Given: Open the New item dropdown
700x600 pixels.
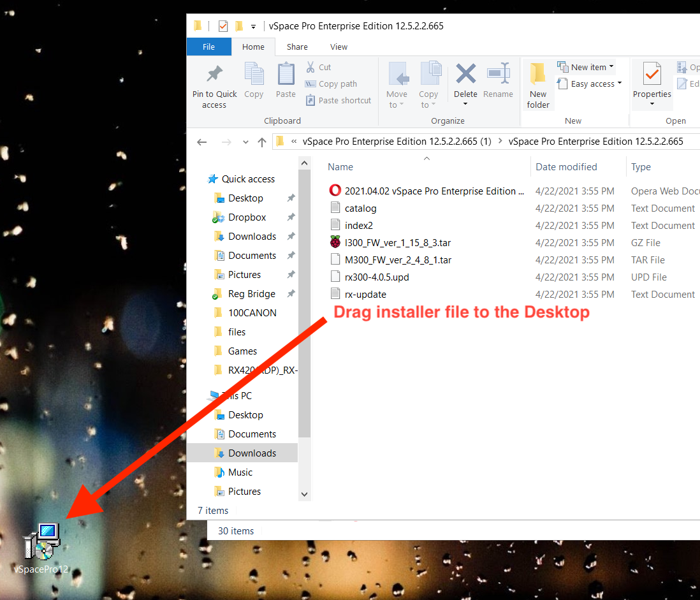Looking at the screenshot, I should coord(586,67).
